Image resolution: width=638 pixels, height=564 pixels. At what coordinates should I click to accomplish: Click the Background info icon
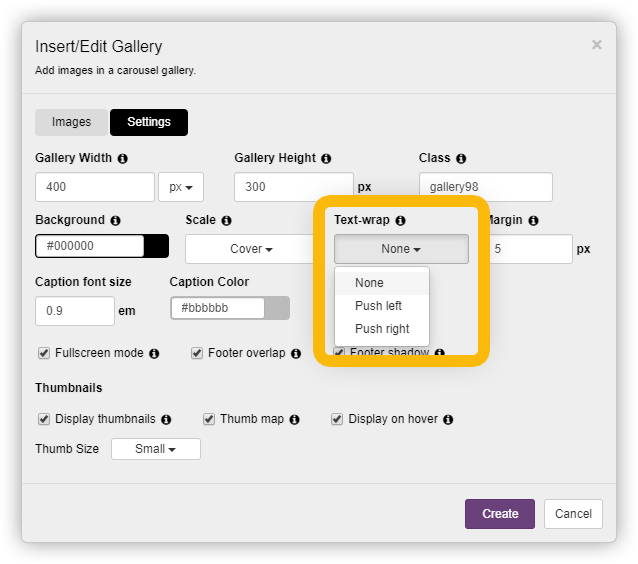[x=116, y=221]
